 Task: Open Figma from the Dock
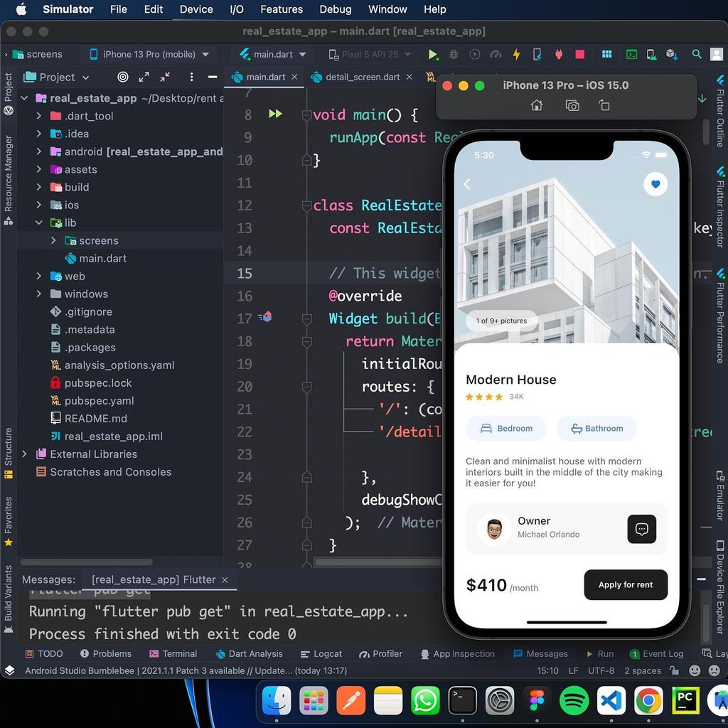click(537, 700)
